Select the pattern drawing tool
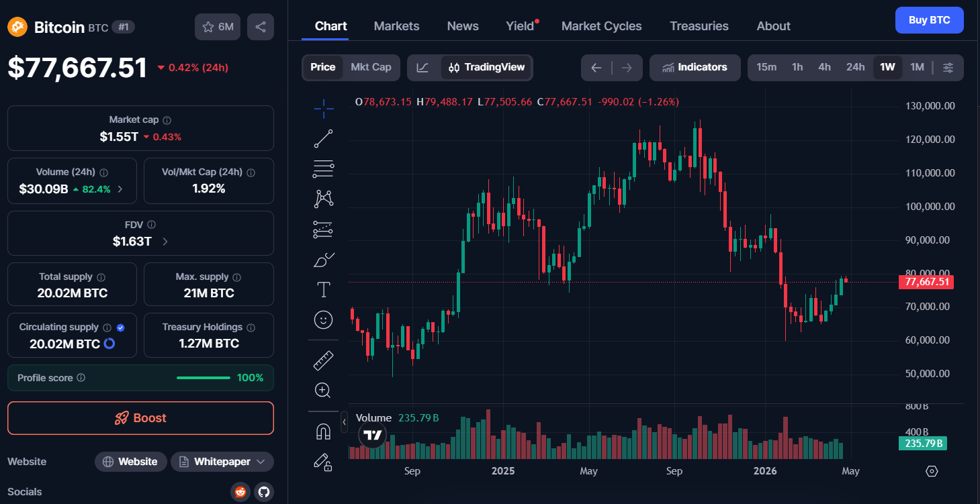Screen dimensions: 980x504 coord(323,199)
